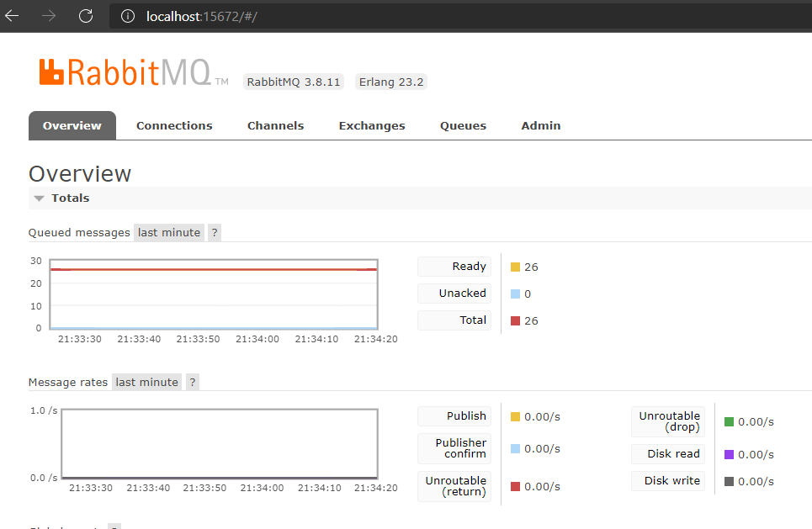Click the 'Erlang 23.2' version badge

[391, 82]
